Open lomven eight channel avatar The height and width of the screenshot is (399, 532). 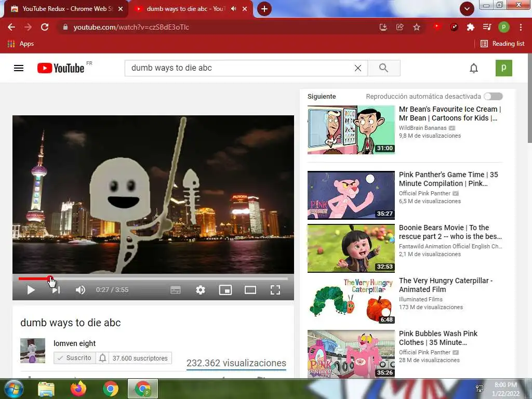(x=33, y=351)
